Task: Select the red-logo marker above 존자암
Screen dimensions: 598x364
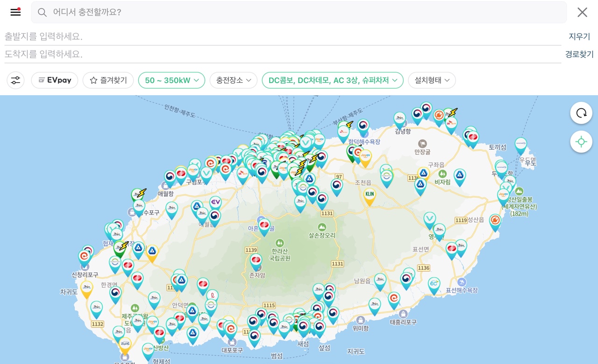Action: click(256, 261)
